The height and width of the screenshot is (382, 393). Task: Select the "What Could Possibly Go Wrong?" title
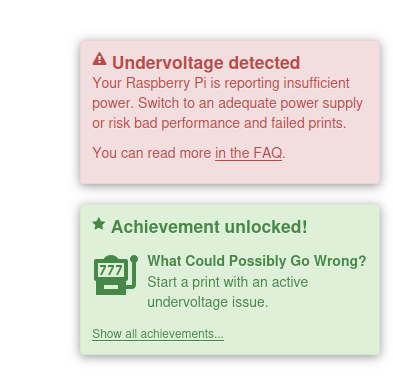click(x=257, y=261)
